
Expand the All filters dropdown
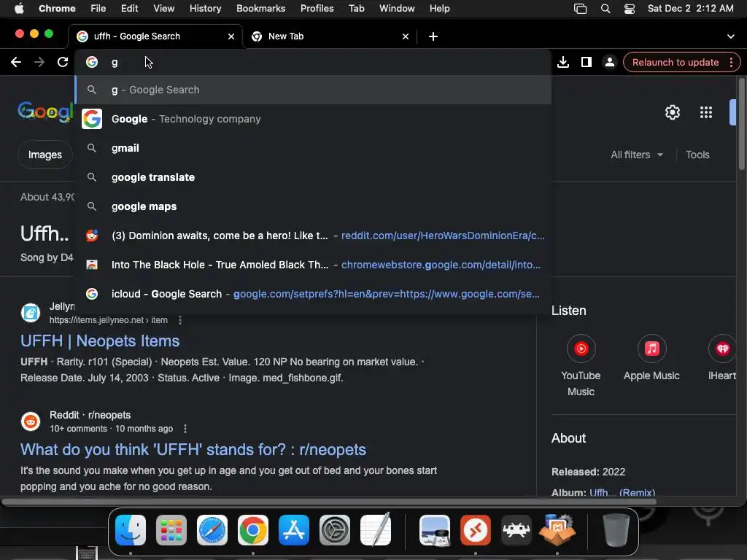click(x=637, y=155)
